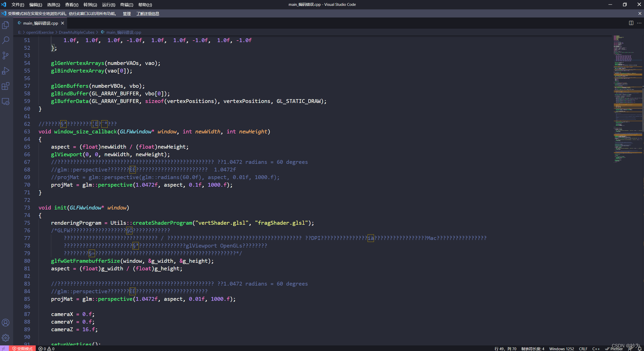
Task: Expand the openGlExercise breadcrumb
Action: pyautogui.click(x=40, y=32)
